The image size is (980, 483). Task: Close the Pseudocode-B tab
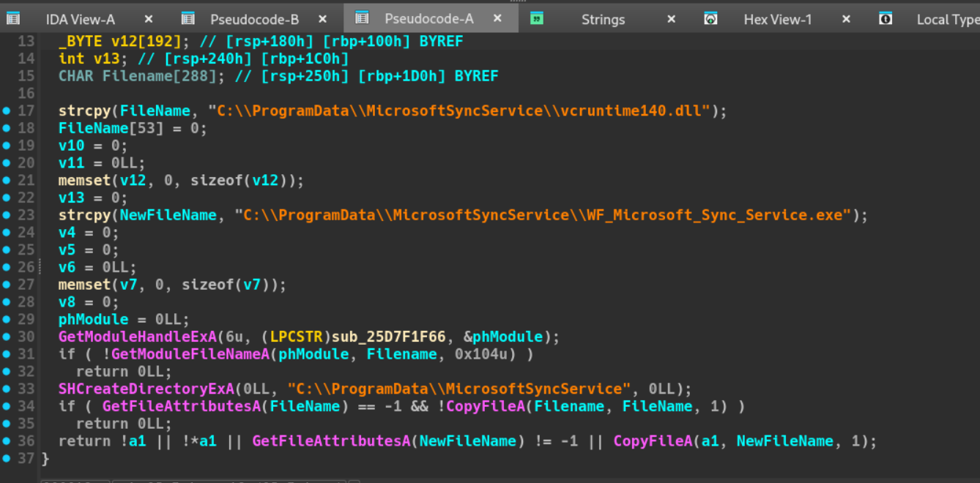323,19
